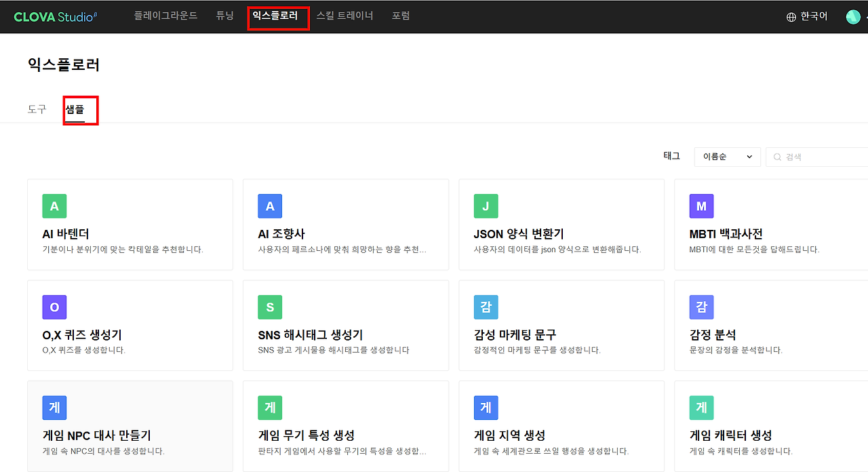868x472 pixels.
Task: Click the 게 icon for 게임 캐릭터 생성
Action: pos(701,408)
